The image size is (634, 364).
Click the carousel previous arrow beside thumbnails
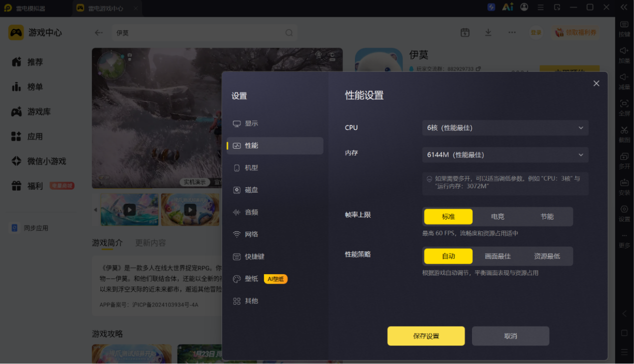[95, 210]
